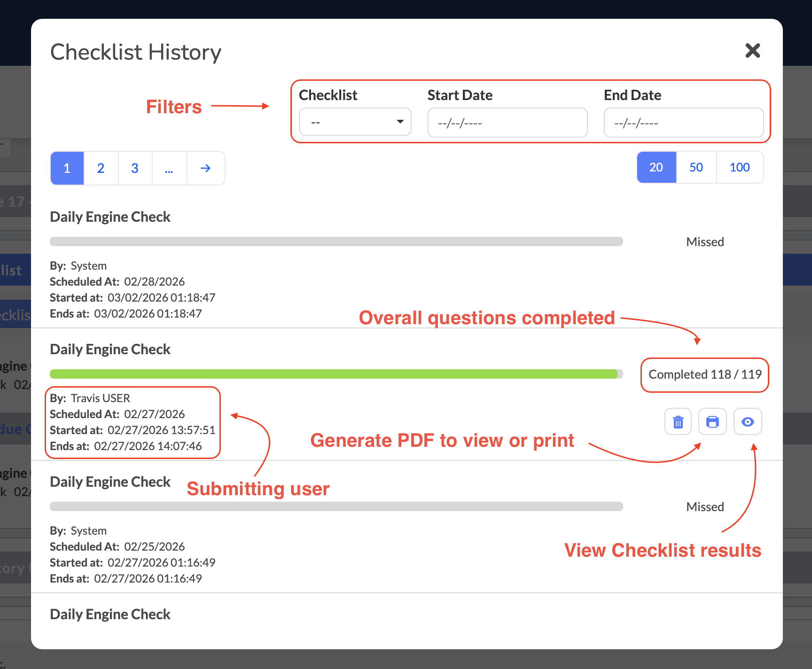
Task: Click 'Ends at: 02/27/2026 14:07:46' text
Action: click(x=126, y=446)
